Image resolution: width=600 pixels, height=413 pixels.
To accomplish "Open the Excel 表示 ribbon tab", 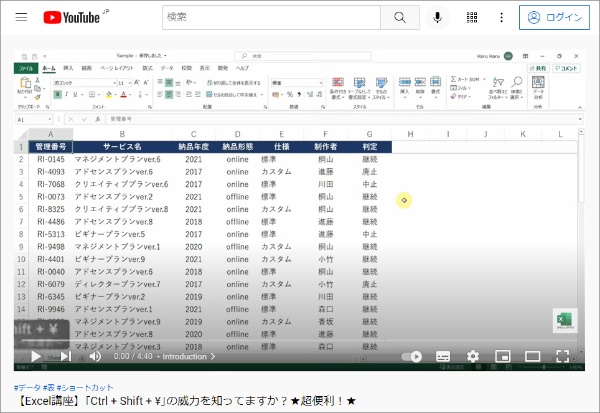I will click(205, 68).
